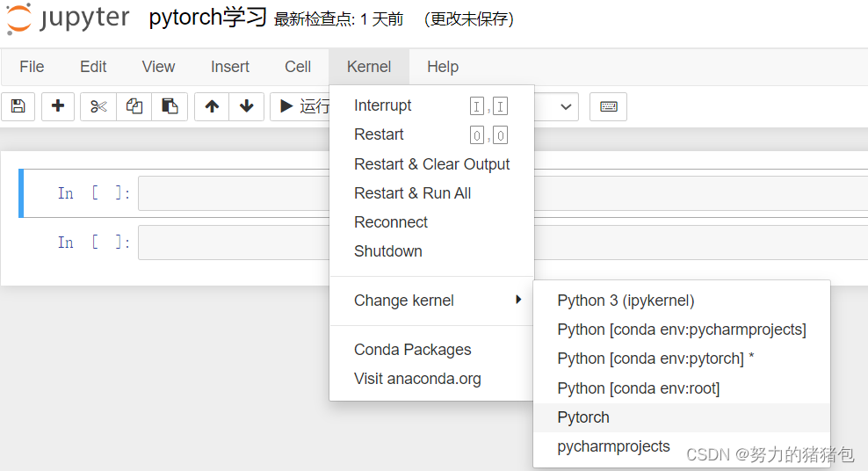This screenshot has width=868, height=471.
Task: Switch to Python [conda env:pycharmprojects] kernel
Action: tap(682, 330)
